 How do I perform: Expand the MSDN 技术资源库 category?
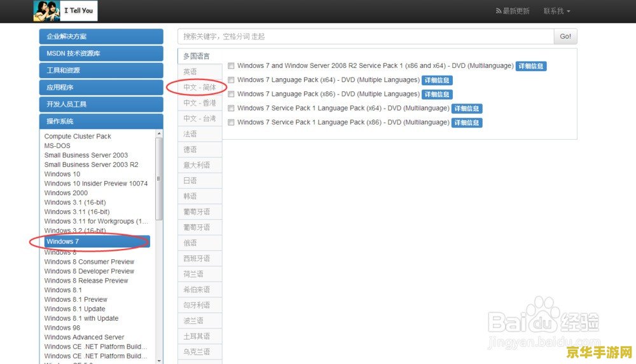pos(101,53)
